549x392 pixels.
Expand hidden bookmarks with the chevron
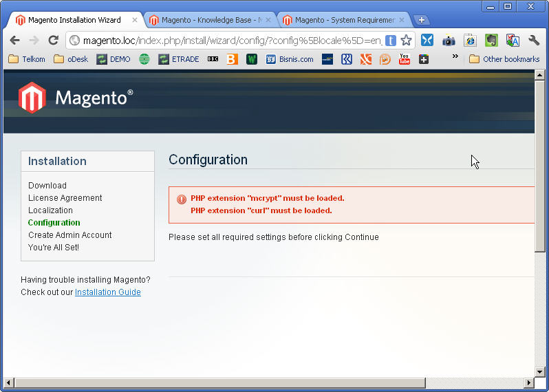point(455,58)
